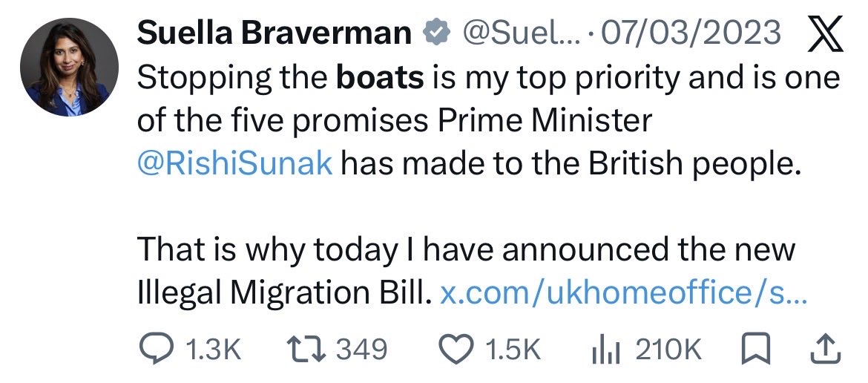Follow the @RishiSunak mention

234,164
